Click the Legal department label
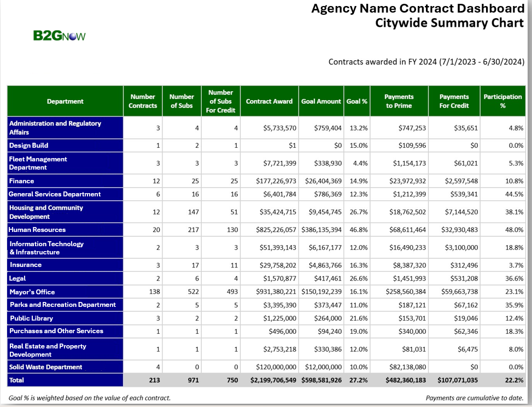The width and height of the screenshot is (532, 407). pos(17,278)
